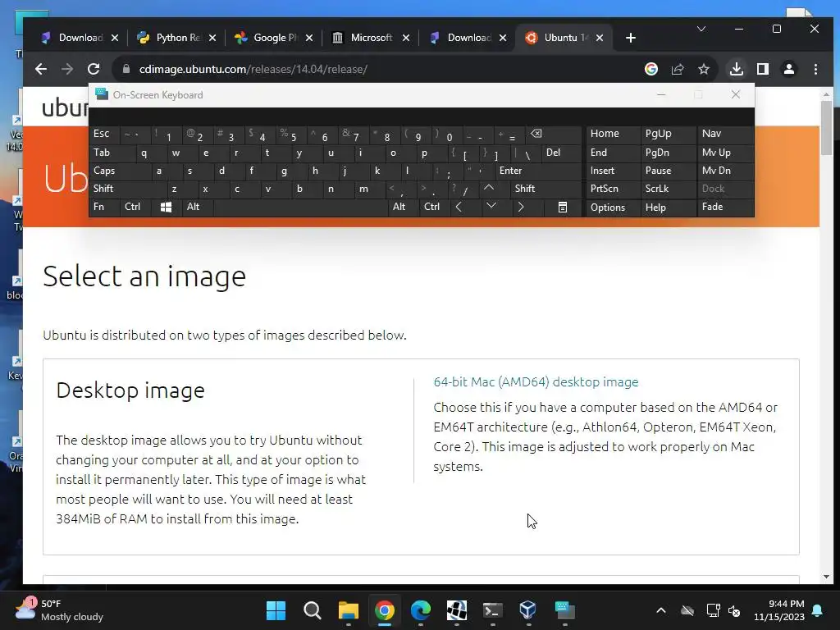Open Chrome profile avatar
Viewport: 840px width, 630px height.
pyautogui.click(x=789, y=69)
